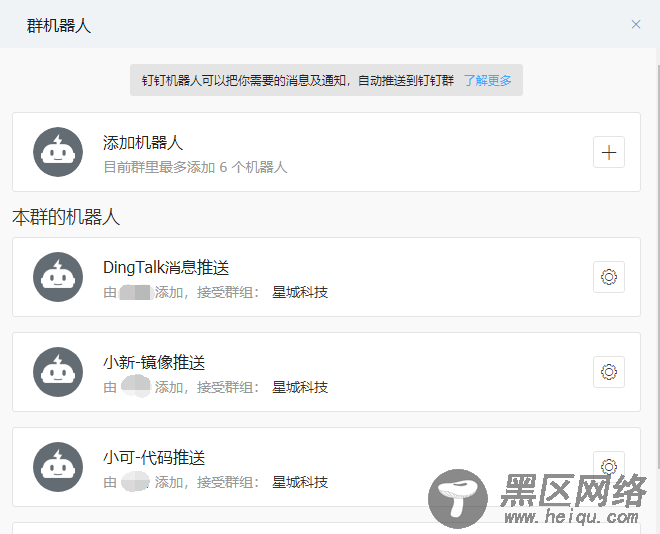Image resolution: width=660 pixels, height=534 pixels.
Task: Click 星城科技 group in 小新-镜像推送 row
Action: (x=300, y=387)
